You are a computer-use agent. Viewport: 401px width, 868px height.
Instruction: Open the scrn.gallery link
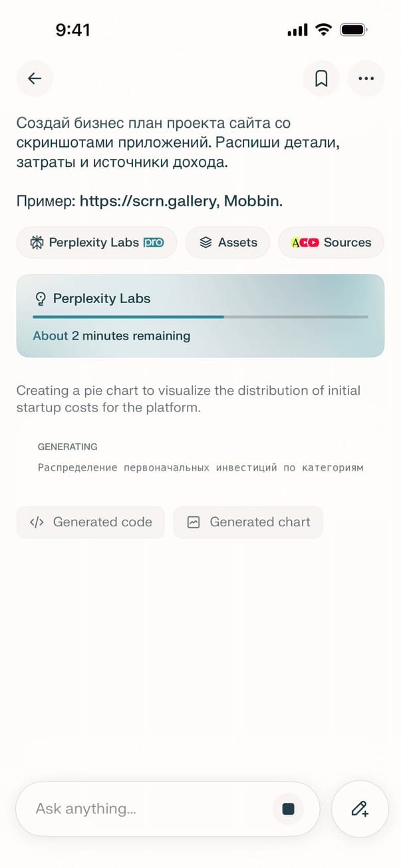(x=146, y=201)
